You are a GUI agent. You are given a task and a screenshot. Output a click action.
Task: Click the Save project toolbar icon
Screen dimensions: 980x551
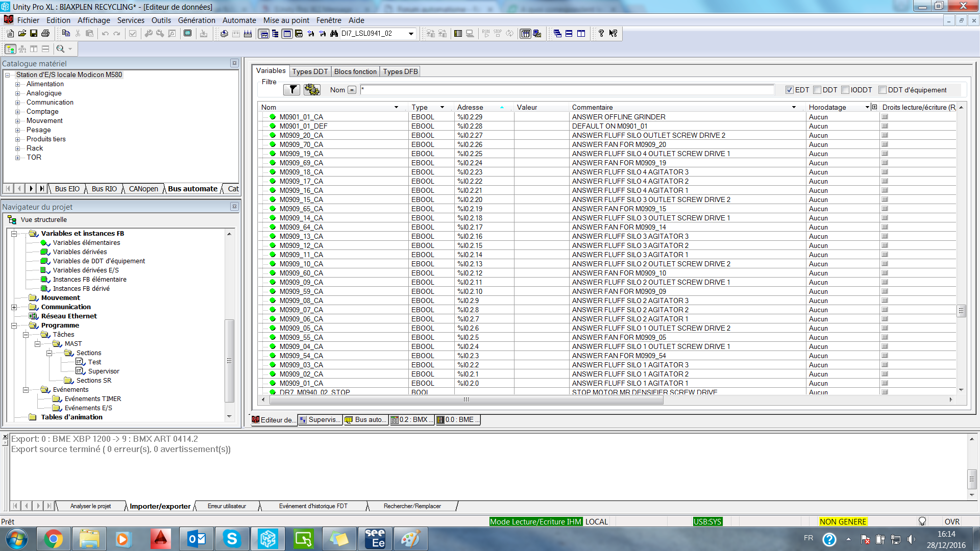point(34,34)
